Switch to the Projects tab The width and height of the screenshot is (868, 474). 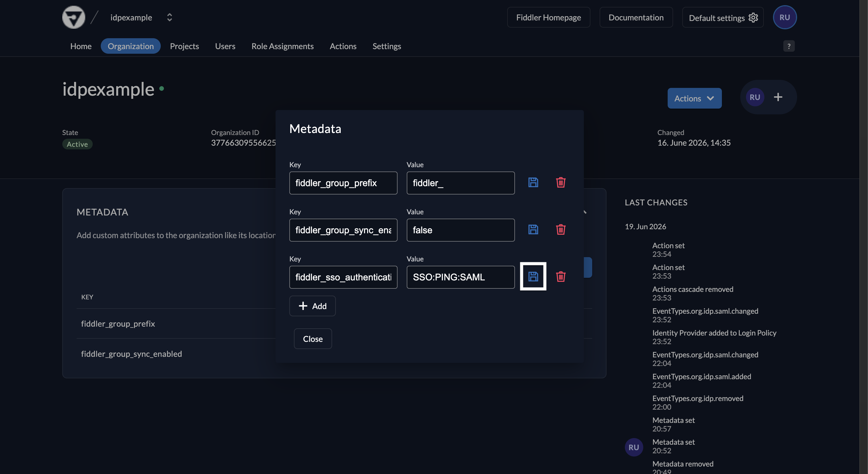click(x=184, y=46)
